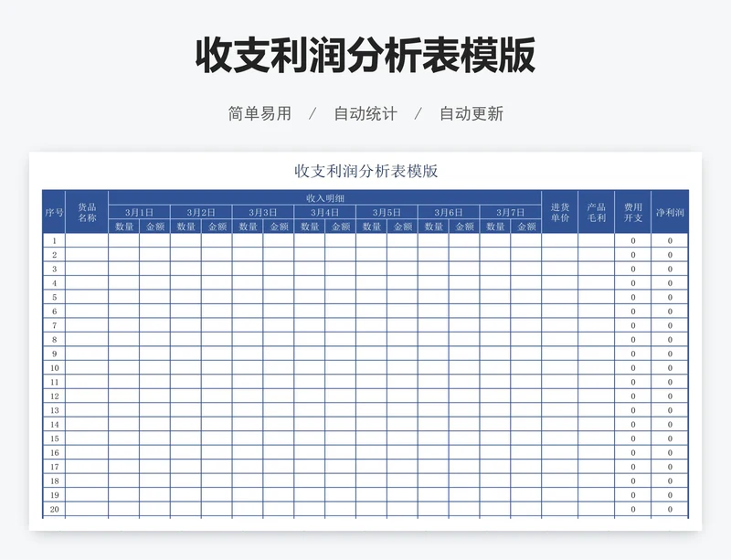Click 金额 header under 3月4日
This screenshot has width=731, height=560.
[340, 227]
